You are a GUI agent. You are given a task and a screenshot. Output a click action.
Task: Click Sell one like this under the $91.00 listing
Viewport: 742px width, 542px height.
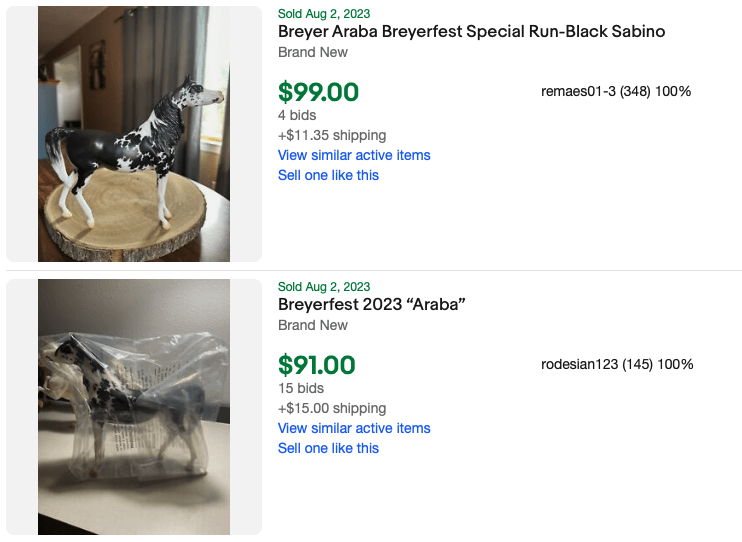pos(328,448)
